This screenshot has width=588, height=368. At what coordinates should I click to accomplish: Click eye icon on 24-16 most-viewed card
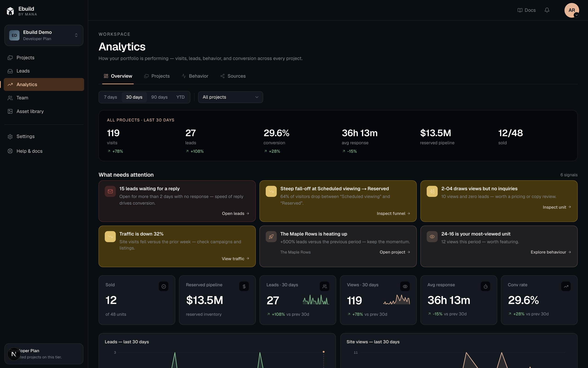[432, 237]
